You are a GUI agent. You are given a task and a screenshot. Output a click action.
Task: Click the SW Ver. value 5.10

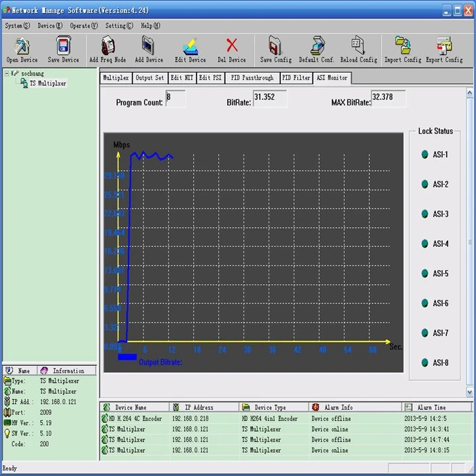tap(46, 433)
